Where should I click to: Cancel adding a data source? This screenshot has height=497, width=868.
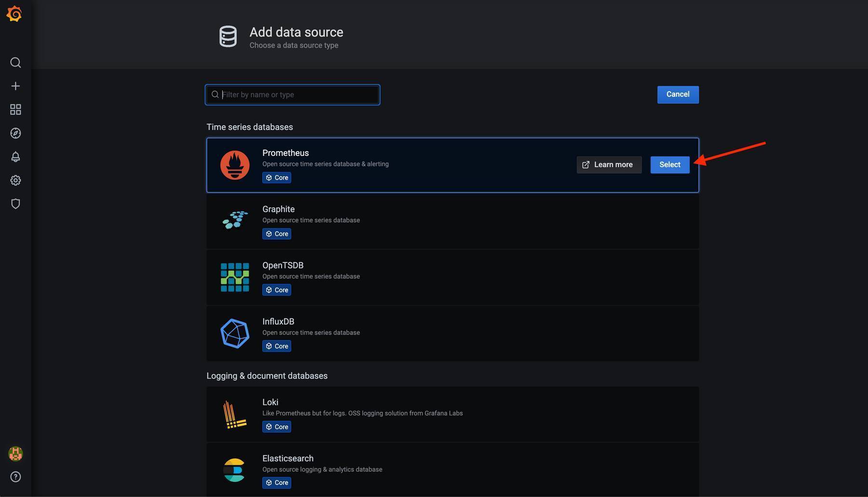(678, 95)
